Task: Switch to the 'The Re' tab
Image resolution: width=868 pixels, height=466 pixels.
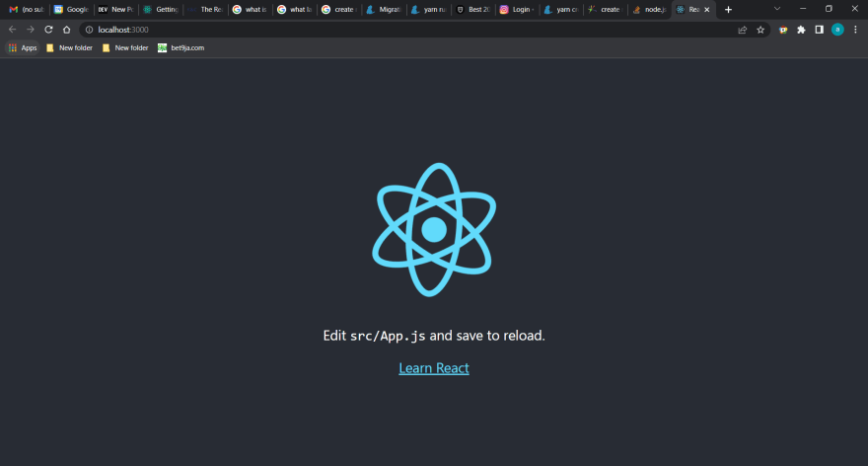Action: tap(205, 10)
